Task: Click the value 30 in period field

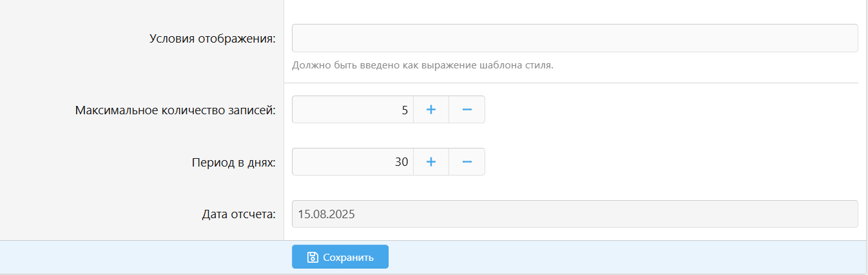Action: 401,162
